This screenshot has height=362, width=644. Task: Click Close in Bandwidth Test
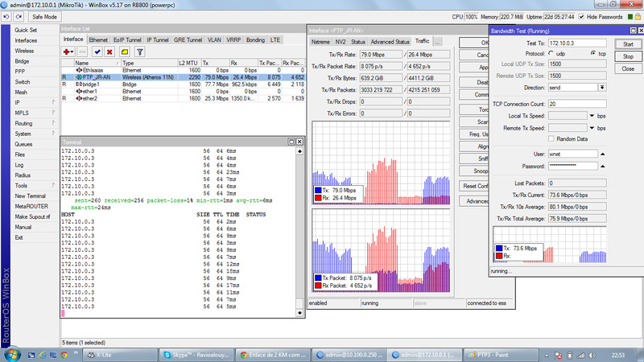coord(628,69)
